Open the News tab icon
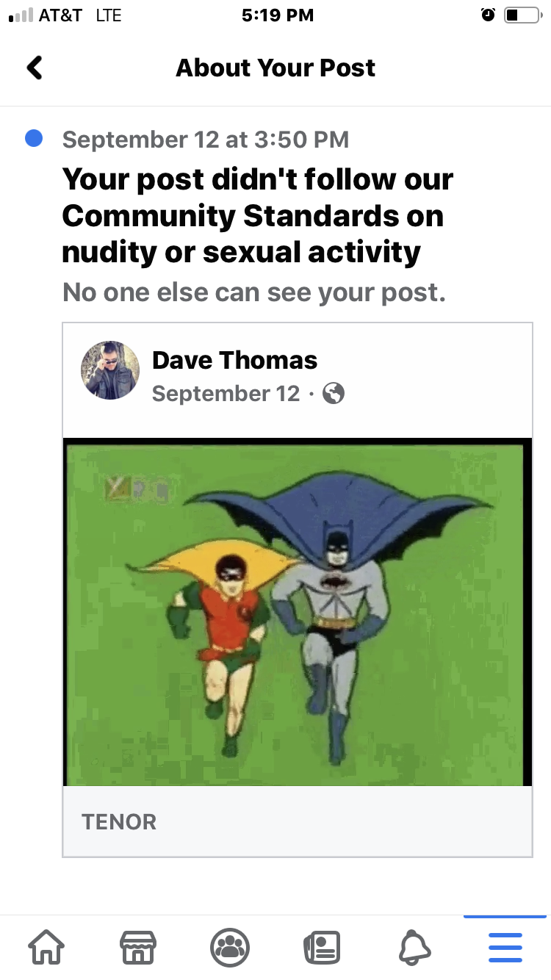The height and width of the screenshot is (980, 551). coord(322,947)
